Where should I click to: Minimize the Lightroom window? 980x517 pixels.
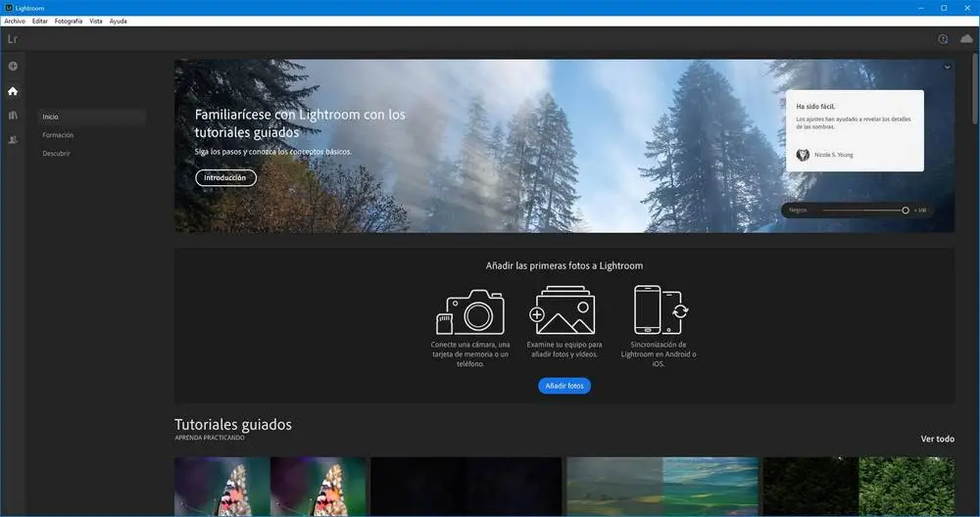coord(921,8)
